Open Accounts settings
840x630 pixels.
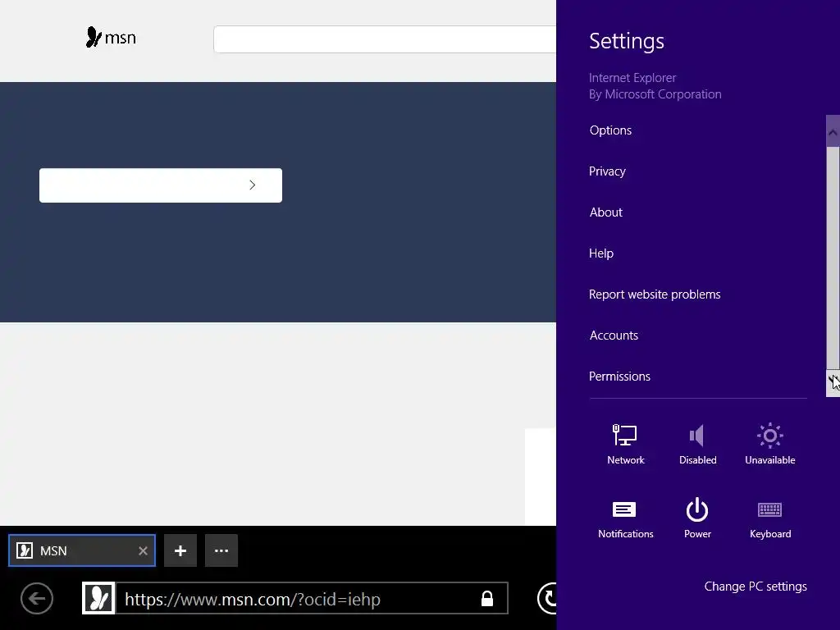614,336
